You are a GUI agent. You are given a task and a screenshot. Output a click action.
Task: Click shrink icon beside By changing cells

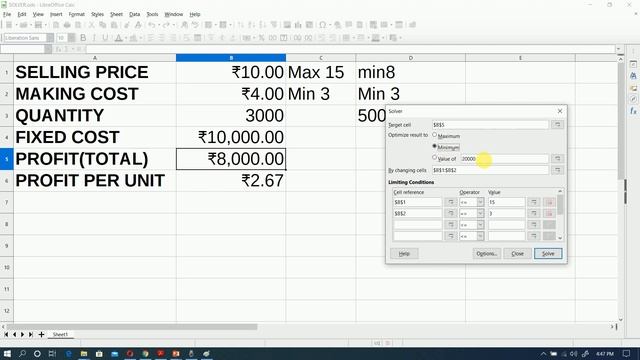[x=558, y=170]
